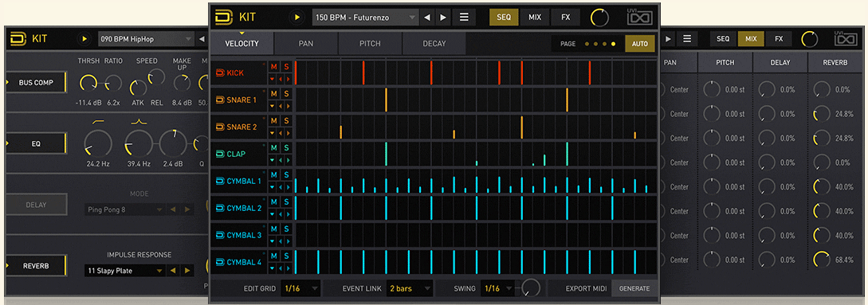
Task: Go to previous preset with left arrow
Action: tap(426, 18)
